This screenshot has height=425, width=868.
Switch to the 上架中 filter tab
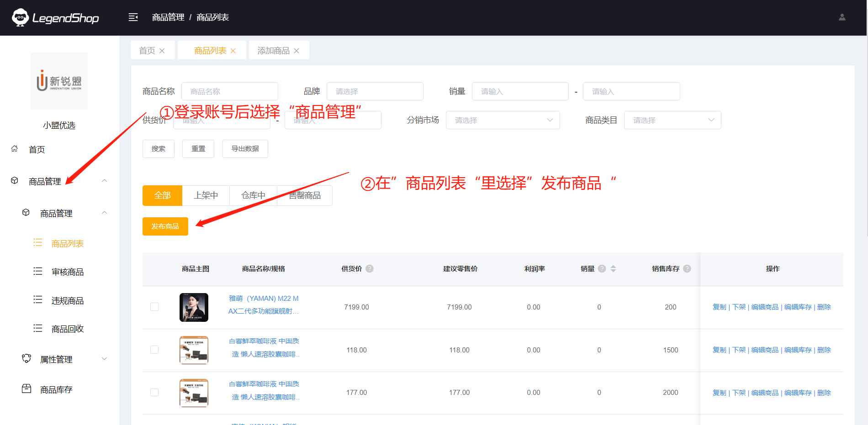click(206, 195)
